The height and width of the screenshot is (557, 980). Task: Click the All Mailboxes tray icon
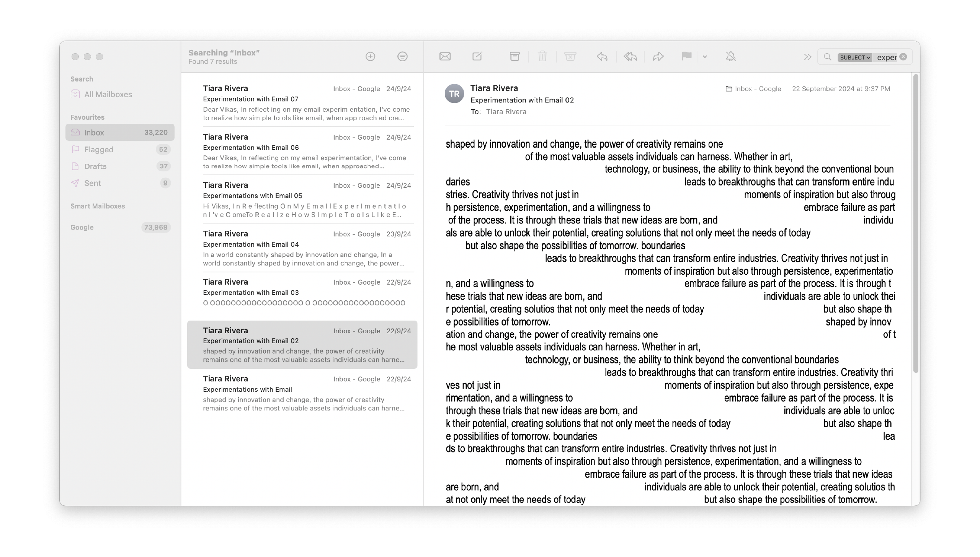(75, 94)
